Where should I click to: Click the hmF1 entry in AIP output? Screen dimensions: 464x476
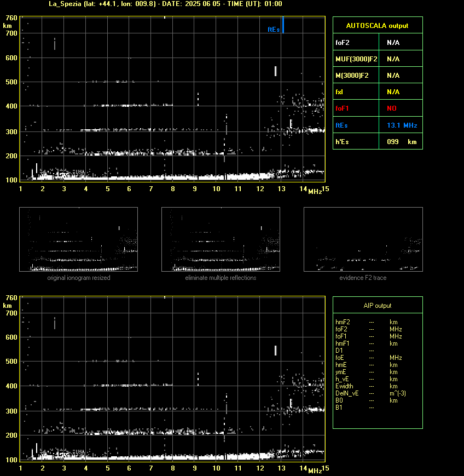tap(343, 343)
